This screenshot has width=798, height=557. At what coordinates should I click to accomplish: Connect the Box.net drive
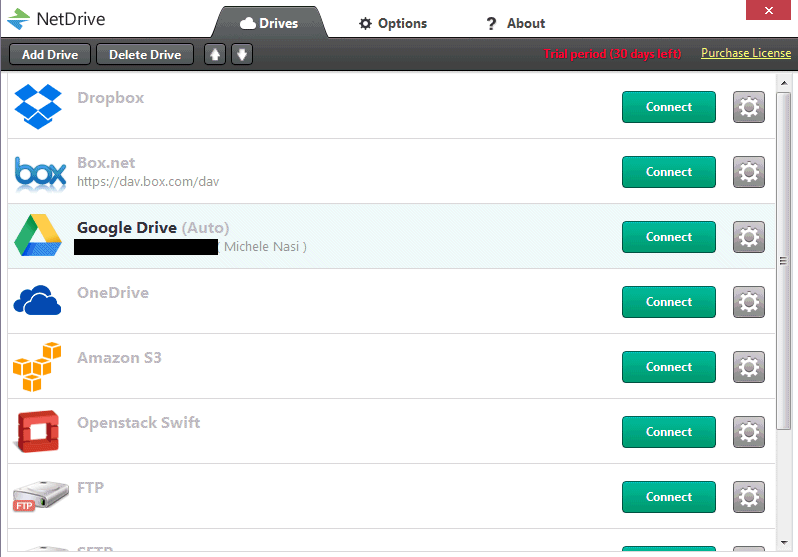(669, 172)
